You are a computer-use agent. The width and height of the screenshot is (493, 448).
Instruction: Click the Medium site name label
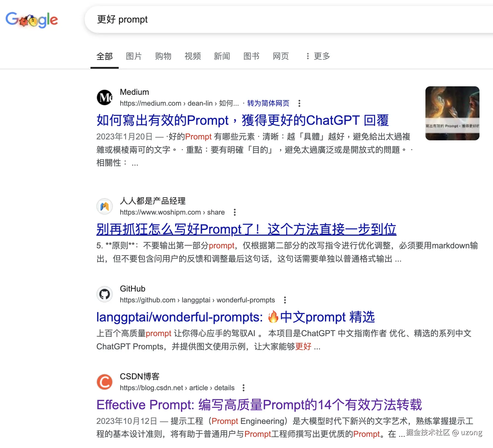[134, 92]
